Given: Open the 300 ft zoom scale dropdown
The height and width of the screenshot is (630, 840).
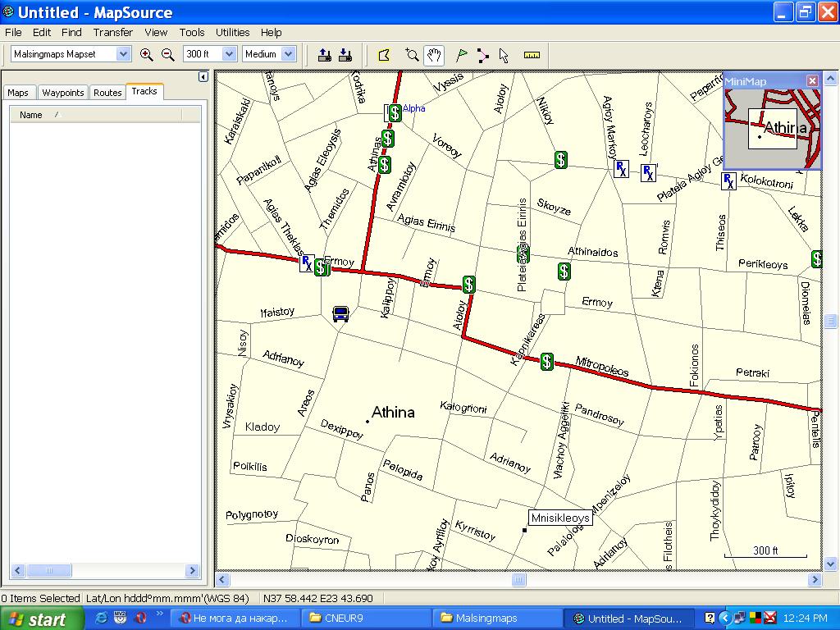Looking at the screenshot, I should pyautogui.click(x=230, y=54).
